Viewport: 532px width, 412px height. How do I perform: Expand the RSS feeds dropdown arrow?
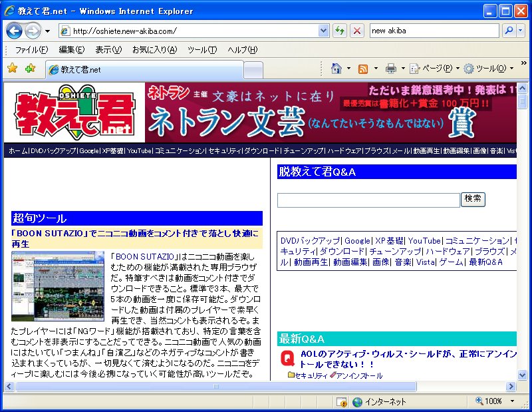(376, 69)
